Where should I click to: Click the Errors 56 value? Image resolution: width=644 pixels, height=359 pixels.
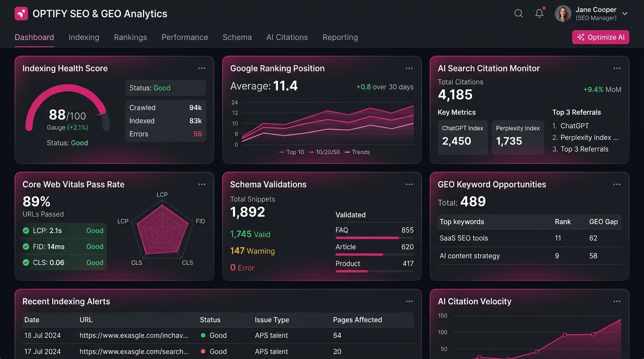pyautogui.click(x=198, y=134)
